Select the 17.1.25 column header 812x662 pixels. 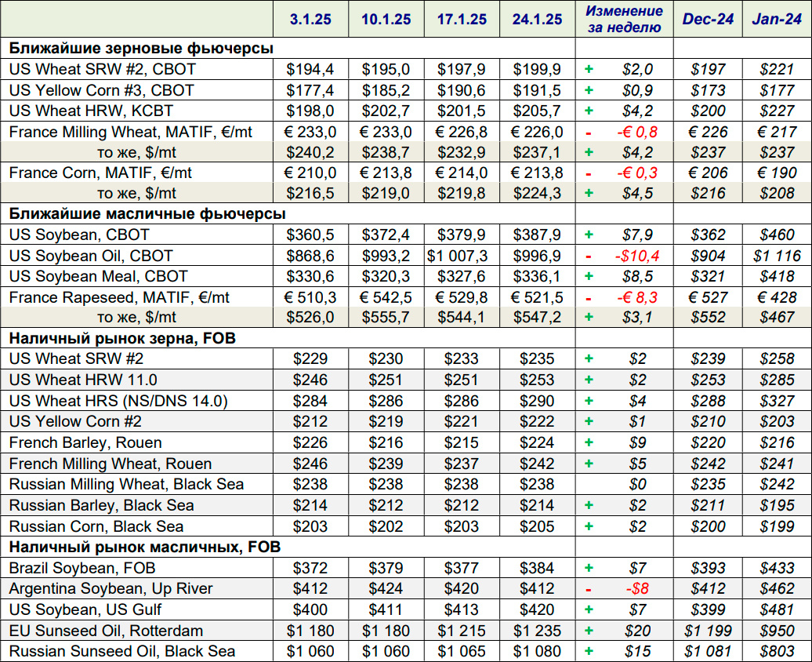pos(462,19)
